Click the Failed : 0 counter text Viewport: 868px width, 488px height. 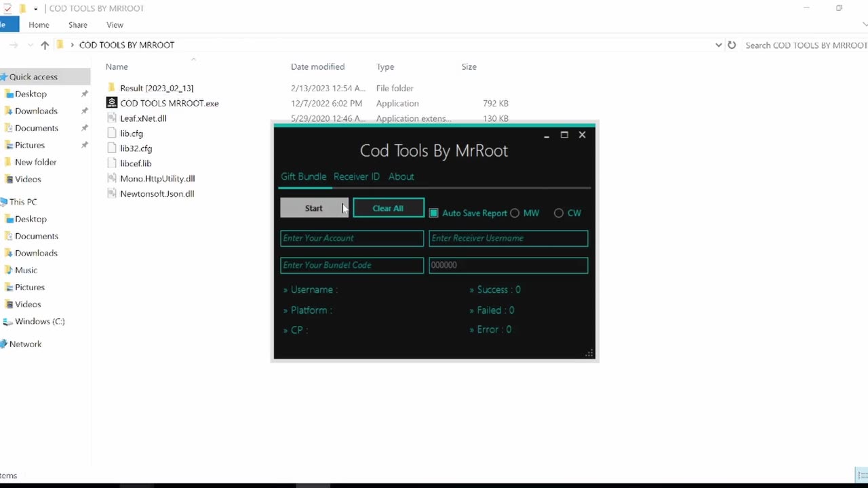[x=496, y=310]
